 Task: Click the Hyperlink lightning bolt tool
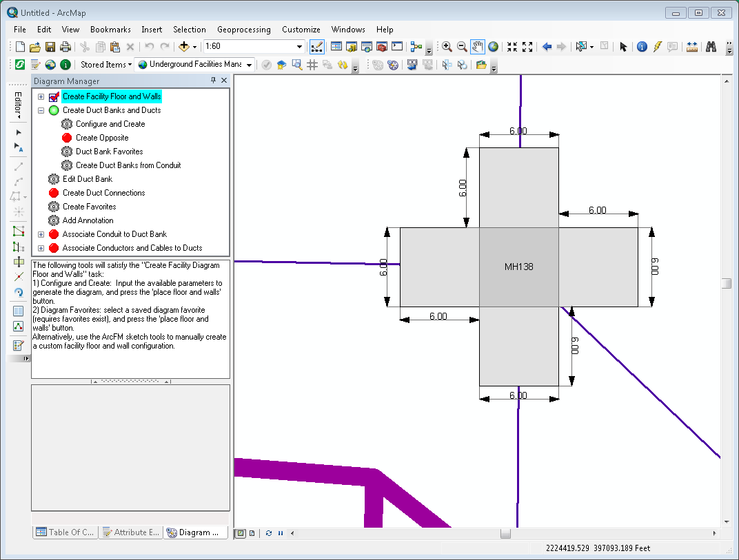657,47
